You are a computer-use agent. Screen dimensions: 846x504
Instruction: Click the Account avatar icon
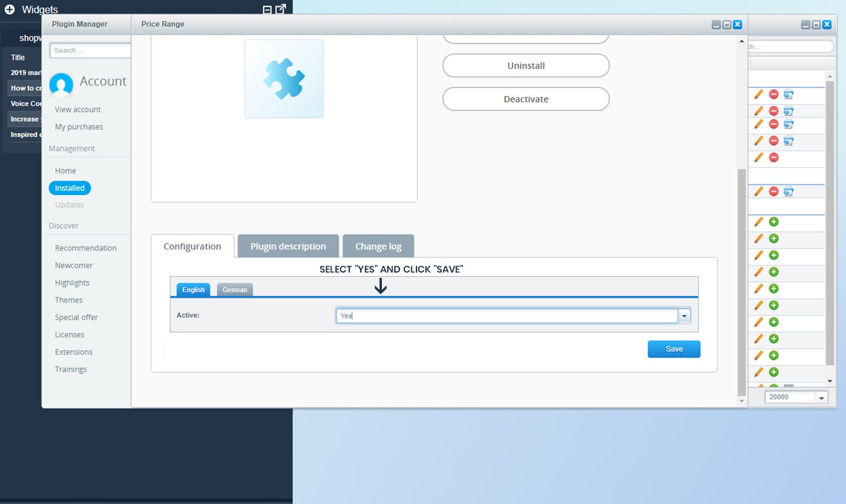point(61,84)
